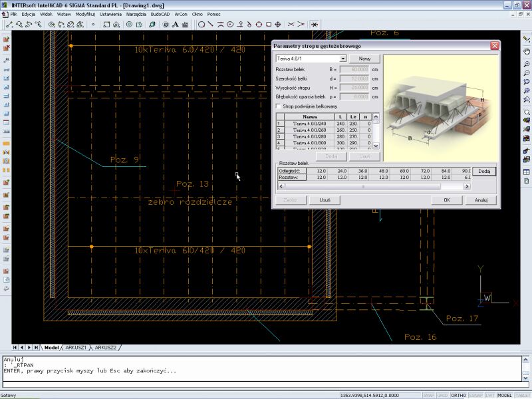The width and height of the screenshot is (532, 399).
Task: Activate the Quadrant snap (red circle icon)
Action: coord(259,25)
